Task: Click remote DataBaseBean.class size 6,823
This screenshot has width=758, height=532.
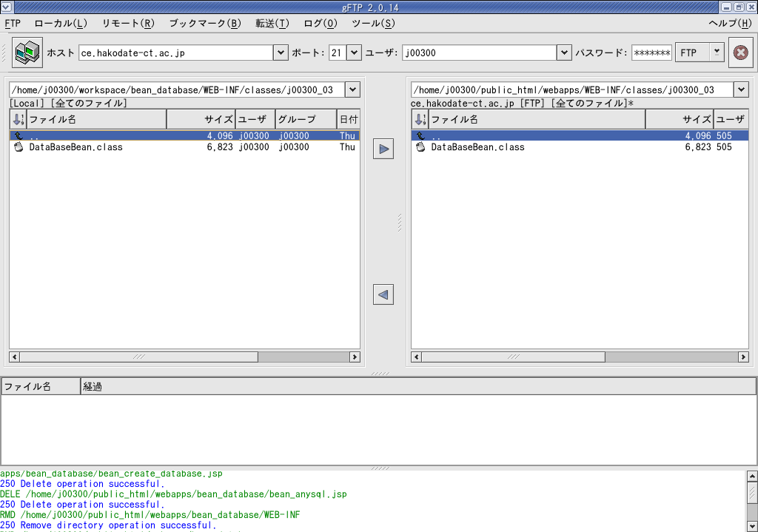Action: pos(698,147)
